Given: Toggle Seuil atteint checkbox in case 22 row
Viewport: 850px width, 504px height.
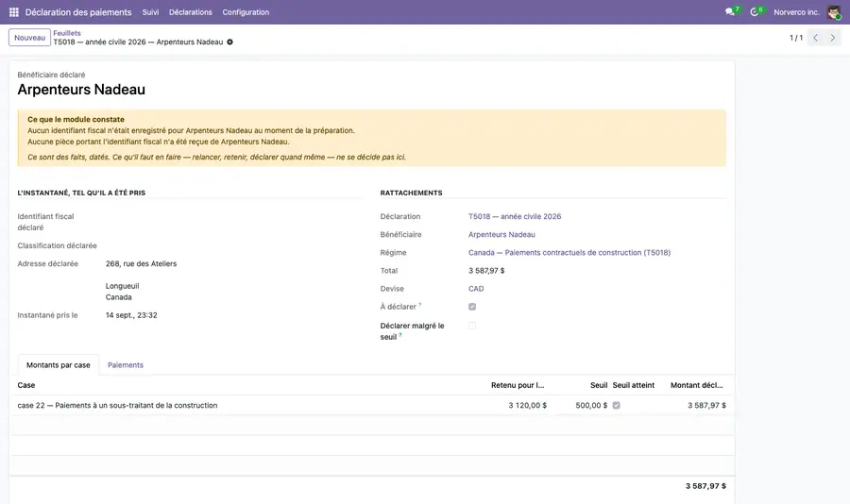Looking at the screenshot, I should (617, 405).
